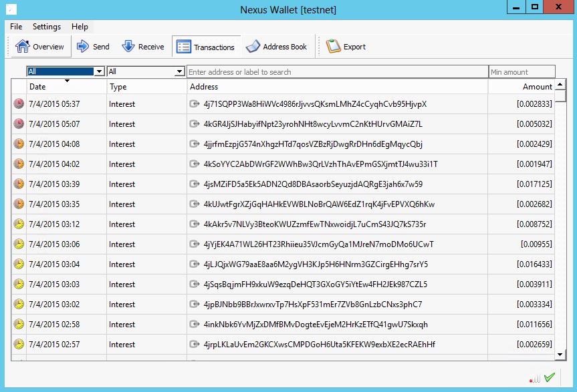Click the clock status icon for 7/4/2015 04:02
Screen dimensions: 577x392
(19, 164)
